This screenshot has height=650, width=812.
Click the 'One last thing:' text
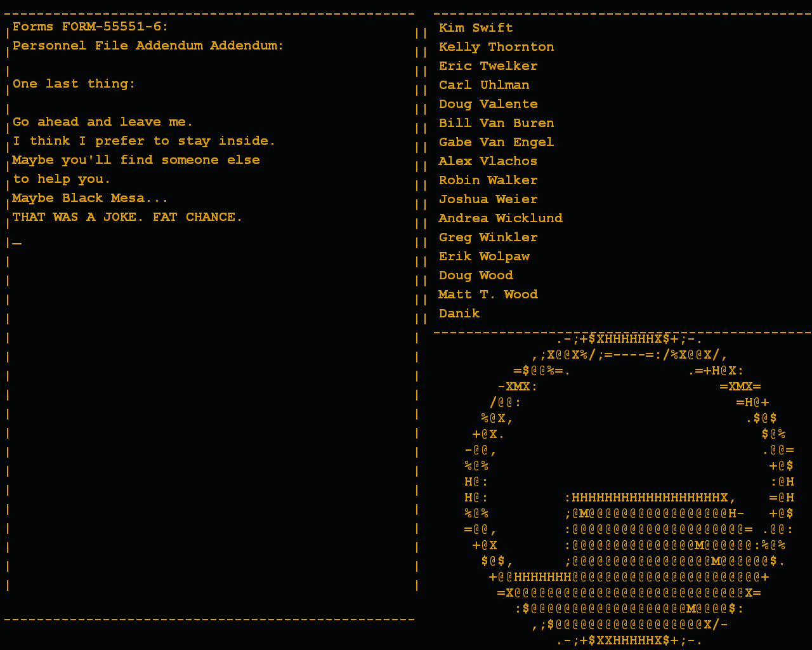(x=74, y=84)
